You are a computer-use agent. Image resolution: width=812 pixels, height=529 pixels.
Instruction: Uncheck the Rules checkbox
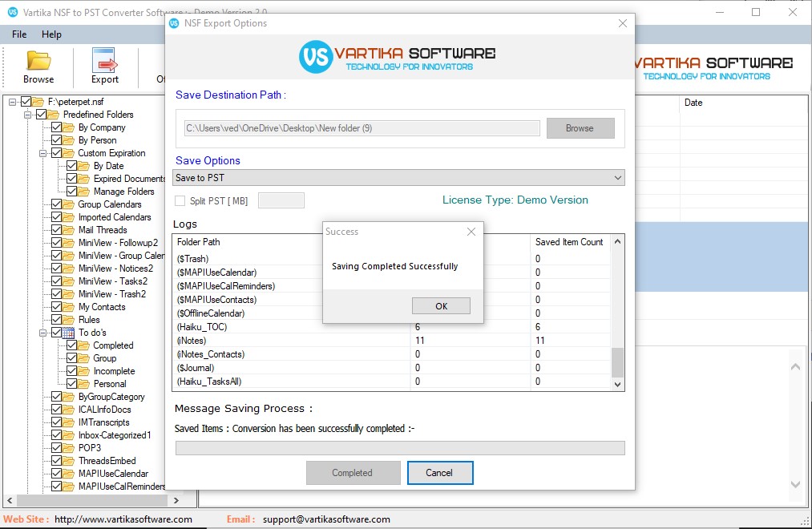tap(56, 320)
